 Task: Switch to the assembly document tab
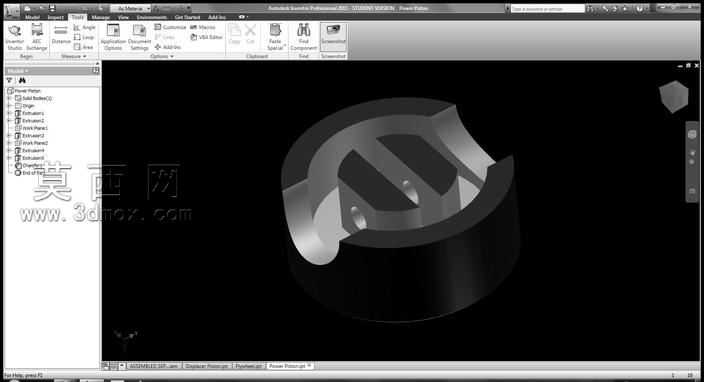point(154,366)
